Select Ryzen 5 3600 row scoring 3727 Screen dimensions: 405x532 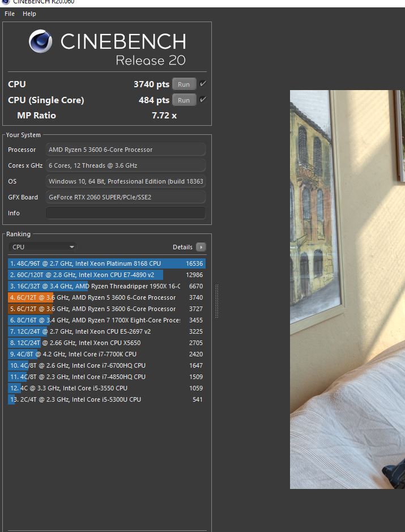coord(106,309)
